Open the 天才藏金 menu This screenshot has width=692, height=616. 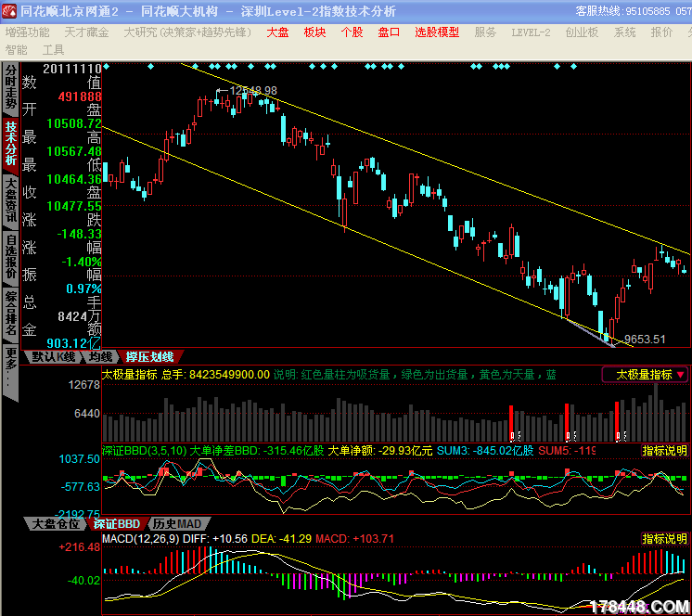tap(86, 32)
